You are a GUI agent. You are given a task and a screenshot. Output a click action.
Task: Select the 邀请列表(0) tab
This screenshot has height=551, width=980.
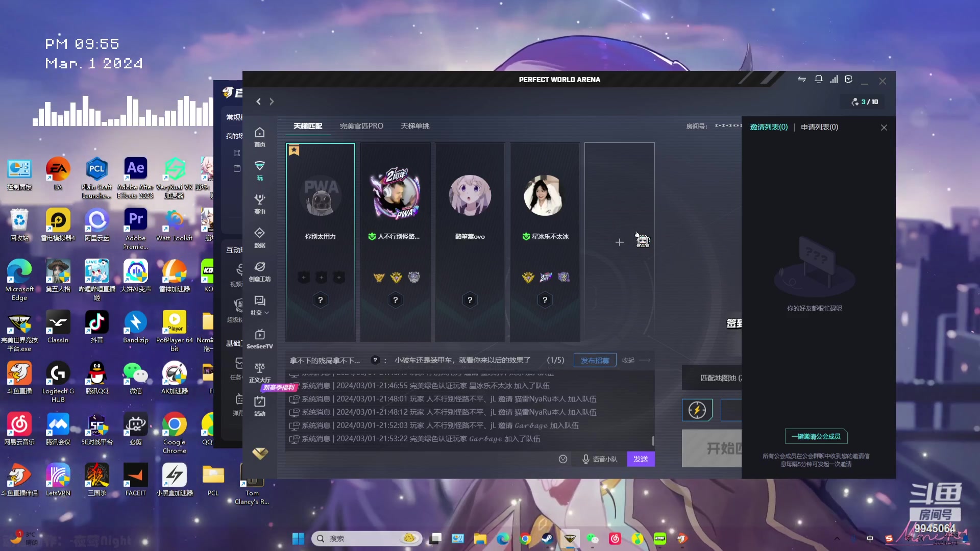[769, 127]
